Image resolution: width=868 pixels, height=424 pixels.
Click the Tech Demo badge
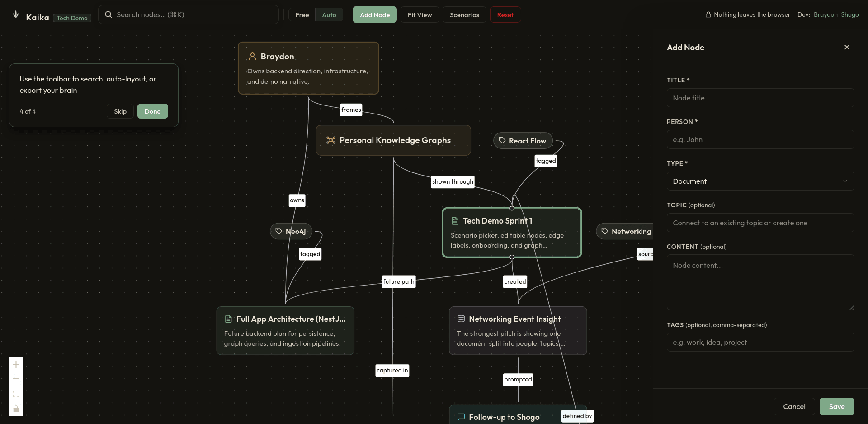point(72,18)
